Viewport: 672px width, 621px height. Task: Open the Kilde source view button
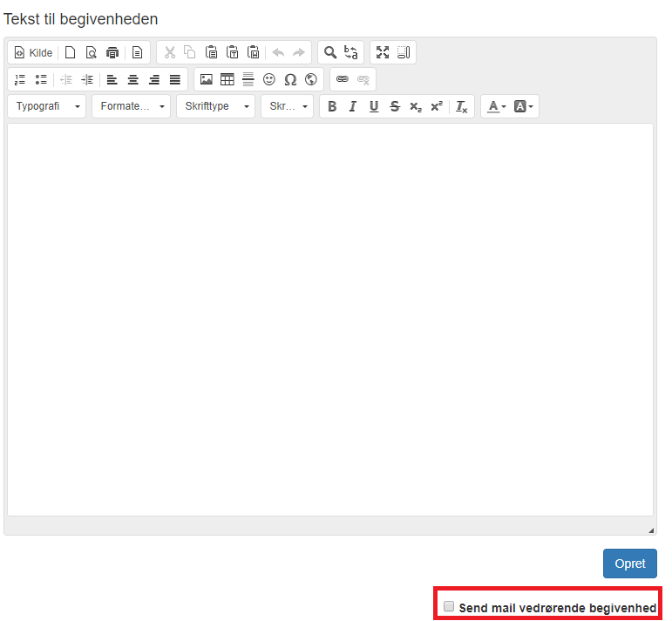(x=33, y=52)
